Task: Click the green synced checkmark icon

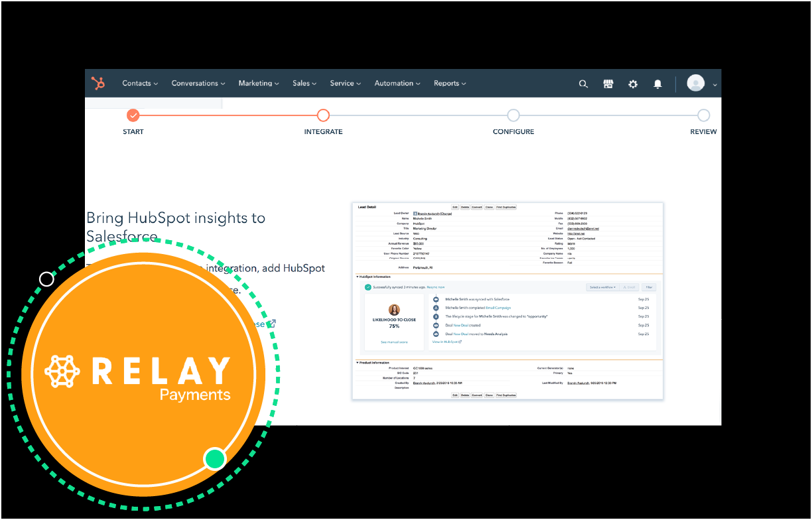Action: click(368, 287)
